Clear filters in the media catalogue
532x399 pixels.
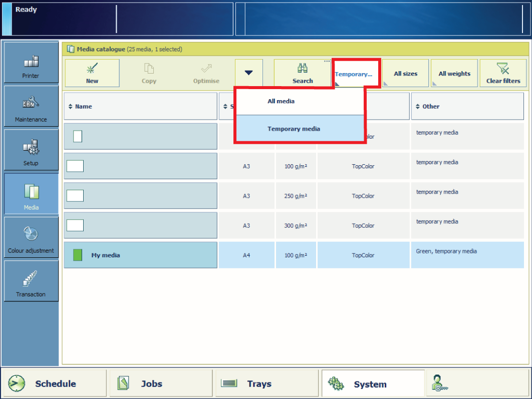503,73
